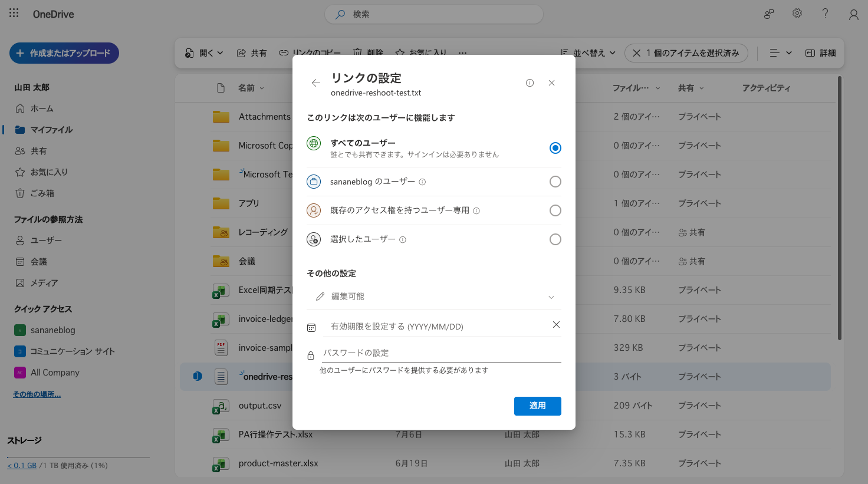The height and width of the screenshot is (484, 868).
Task: Open product-master.xlsx file
Action: 278,463
